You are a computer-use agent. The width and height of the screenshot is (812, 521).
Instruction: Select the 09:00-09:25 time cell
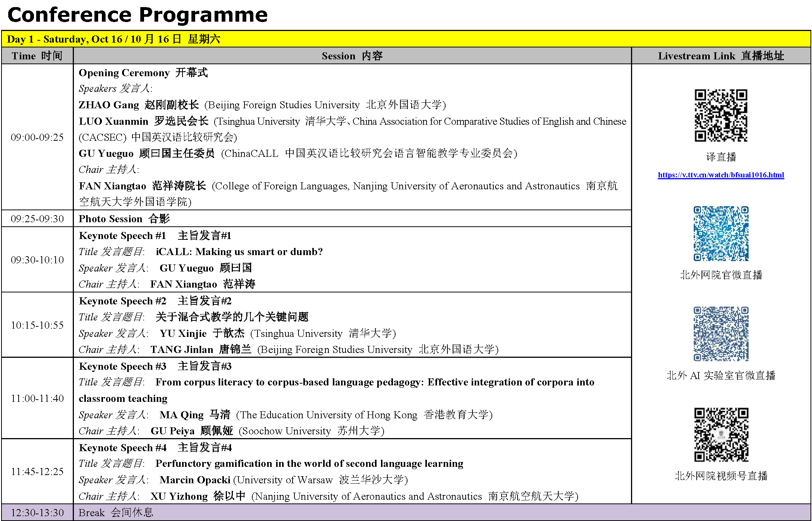tap(37, 137)
